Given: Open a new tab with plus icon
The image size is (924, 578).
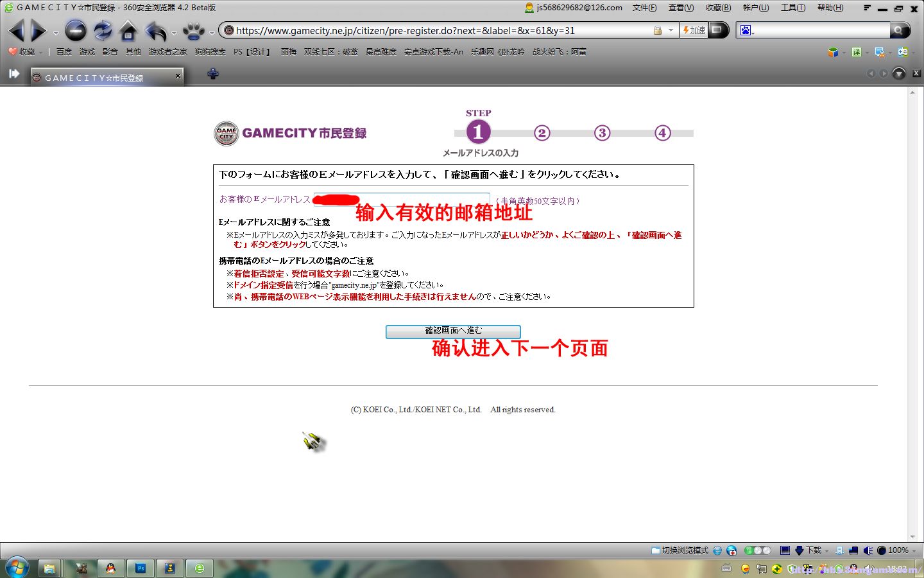Looking at the screenshot, I should pos(213,74).
